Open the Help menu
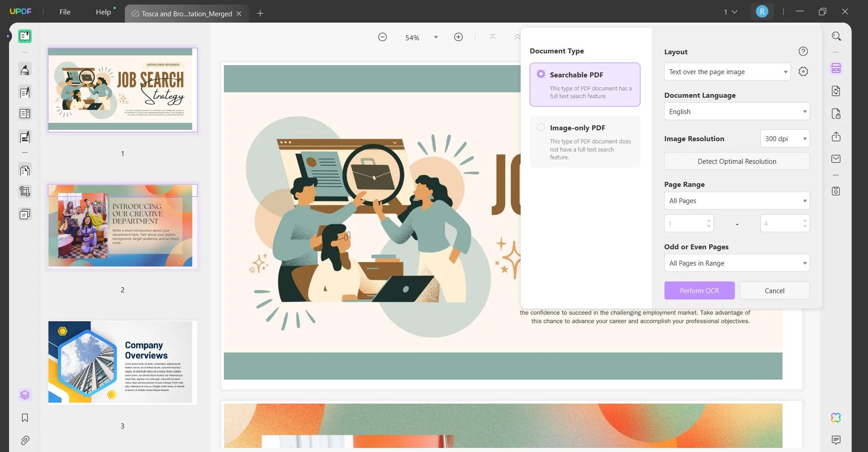The width and height of the screenshot is (868, 452). pyautogui.click(x=103, y=12)
